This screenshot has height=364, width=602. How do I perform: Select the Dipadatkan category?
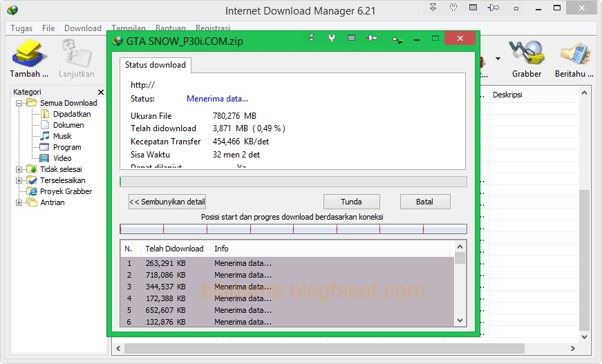coord(71,114)
